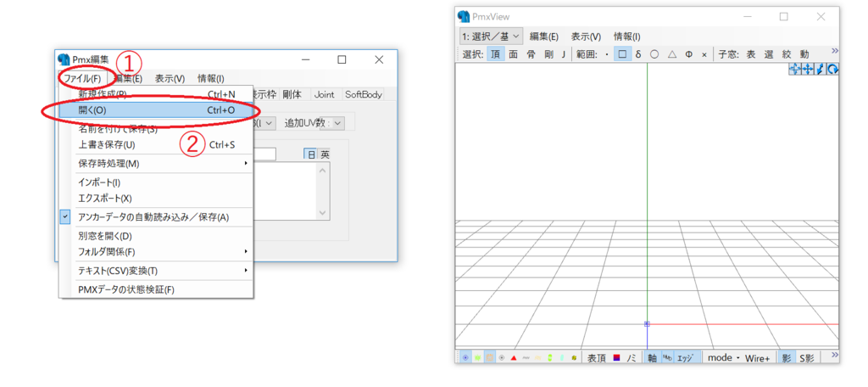Toggle 頂 vertex selection in PmxView

496,54
